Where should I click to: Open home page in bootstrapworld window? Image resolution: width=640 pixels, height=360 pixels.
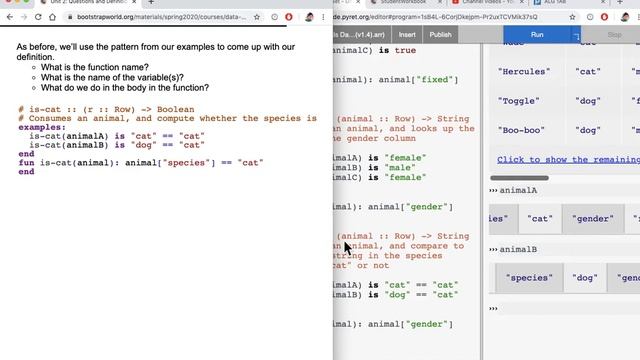click(x=52, y=17)
